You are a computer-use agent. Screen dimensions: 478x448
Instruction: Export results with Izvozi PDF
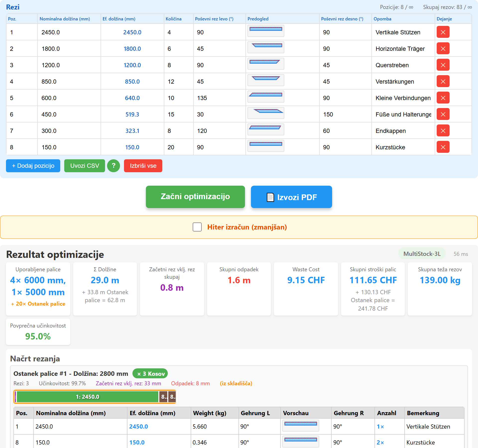coord(292,197)
